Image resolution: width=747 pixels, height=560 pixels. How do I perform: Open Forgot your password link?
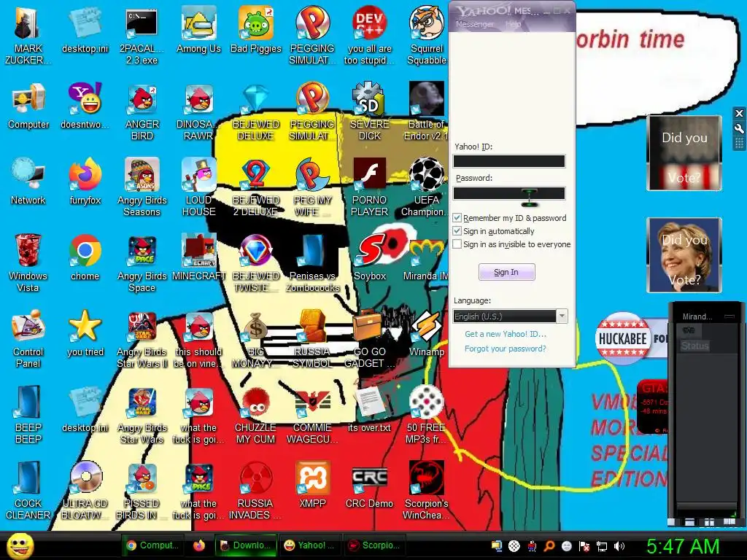506,349
